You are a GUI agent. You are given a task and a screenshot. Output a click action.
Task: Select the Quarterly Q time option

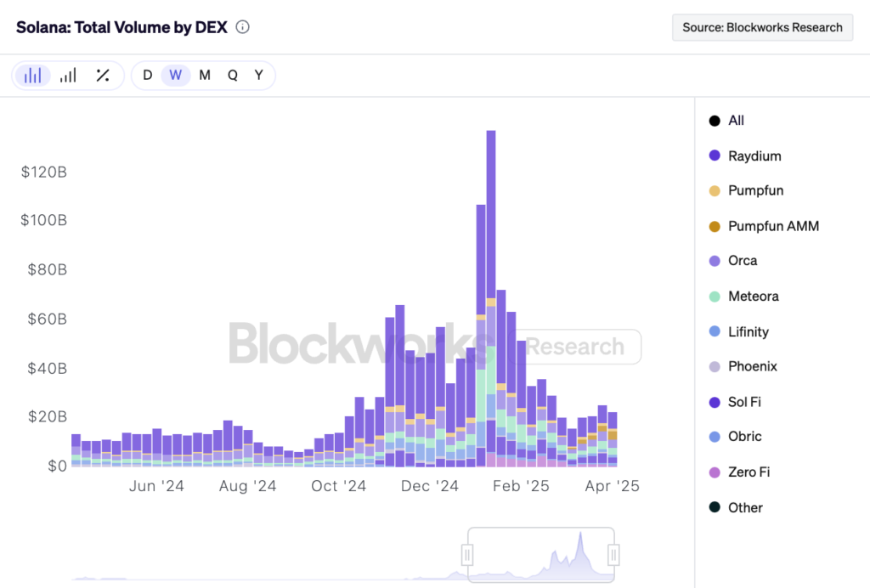pos(232,75)
